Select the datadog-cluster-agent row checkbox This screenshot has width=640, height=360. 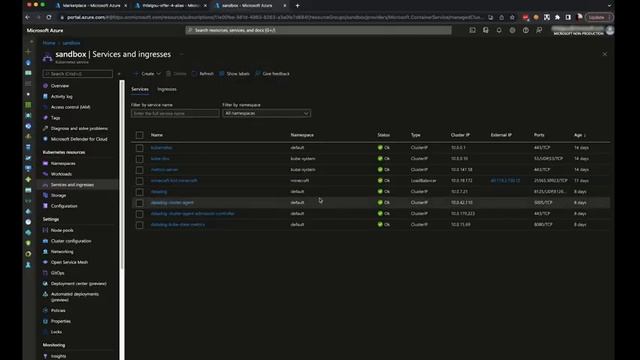tap(140, 203)
